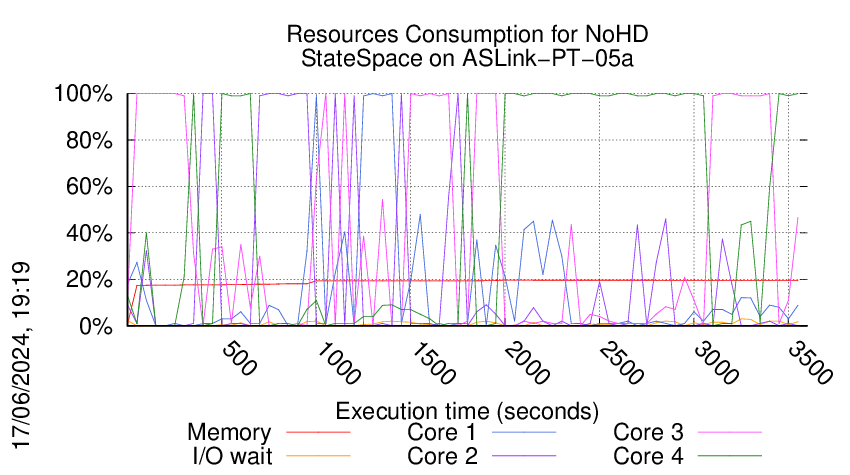850x475 pixels.
Task: Click the 500 x-axis tick label
Action: coord(239,359)
